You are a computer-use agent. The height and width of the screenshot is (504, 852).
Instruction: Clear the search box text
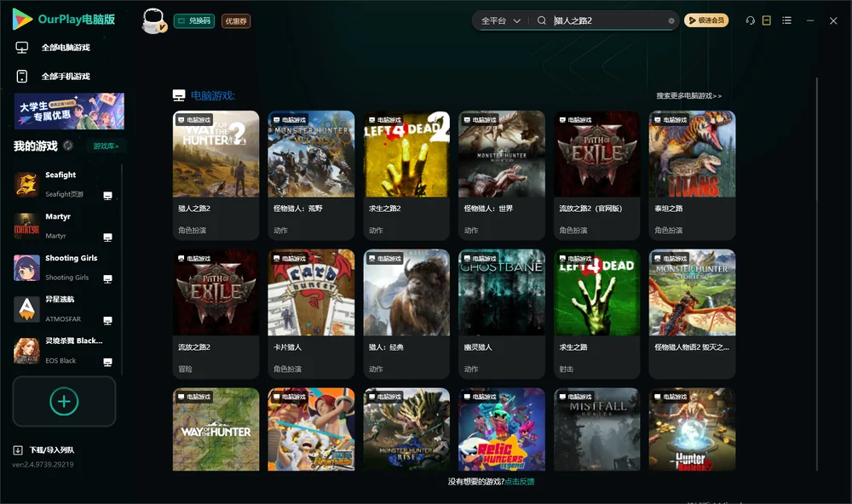(671, 20)
